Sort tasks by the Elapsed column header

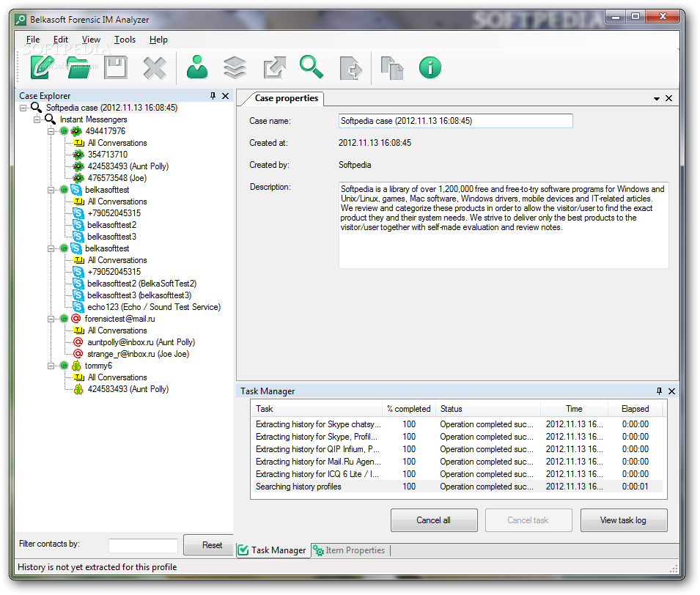point(635,409)
